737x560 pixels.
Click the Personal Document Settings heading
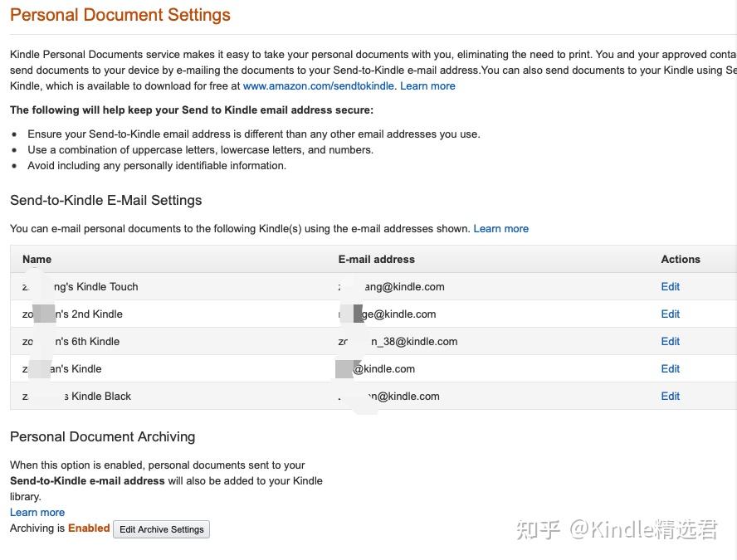click(x=120, y=15)
